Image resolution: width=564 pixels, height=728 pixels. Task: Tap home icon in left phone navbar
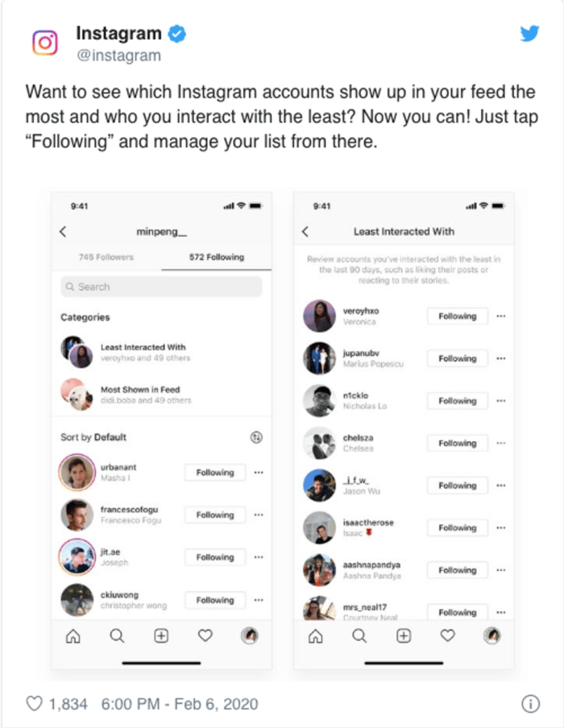coord(73,635)
